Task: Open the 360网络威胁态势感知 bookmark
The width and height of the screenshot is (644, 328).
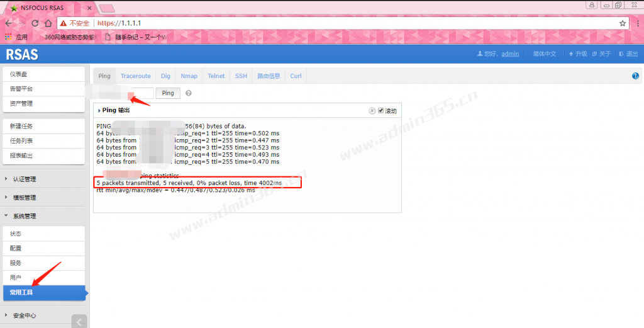Action: coord(70,37)
